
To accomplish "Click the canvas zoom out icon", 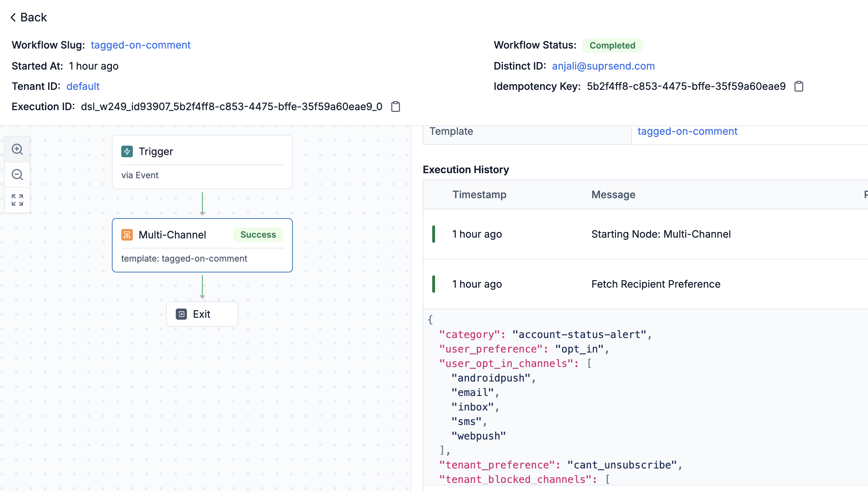I will [17, 175].
